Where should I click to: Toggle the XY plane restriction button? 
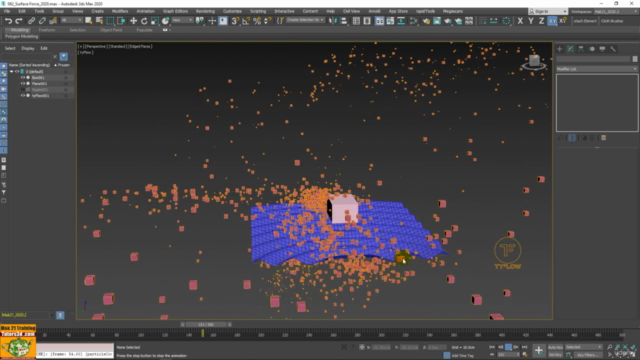[552, 21]
